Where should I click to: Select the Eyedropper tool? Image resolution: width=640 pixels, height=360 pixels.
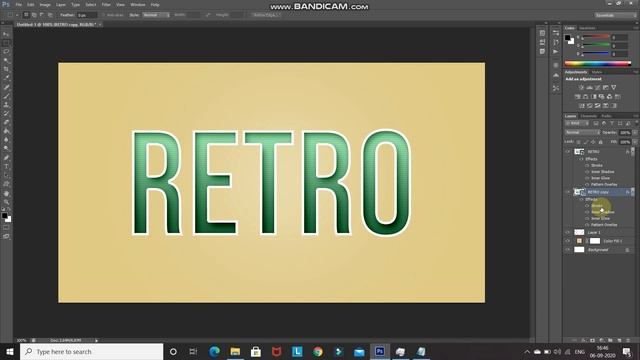(6, 78)
